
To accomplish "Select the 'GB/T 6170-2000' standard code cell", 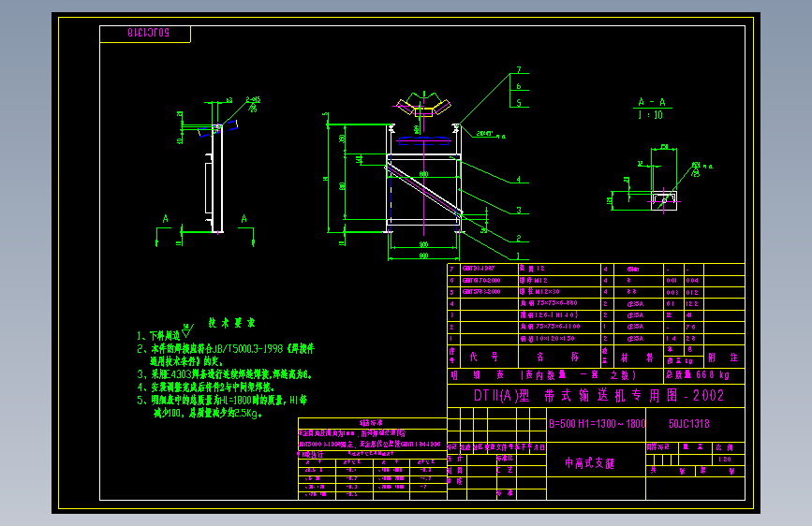I will coord(481,280).
